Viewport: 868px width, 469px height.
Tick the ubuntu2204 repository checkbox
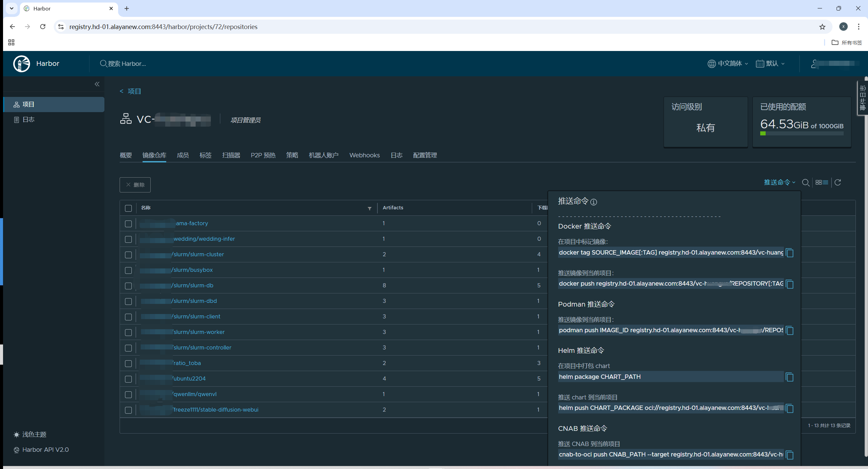click(x=128, y=379)
